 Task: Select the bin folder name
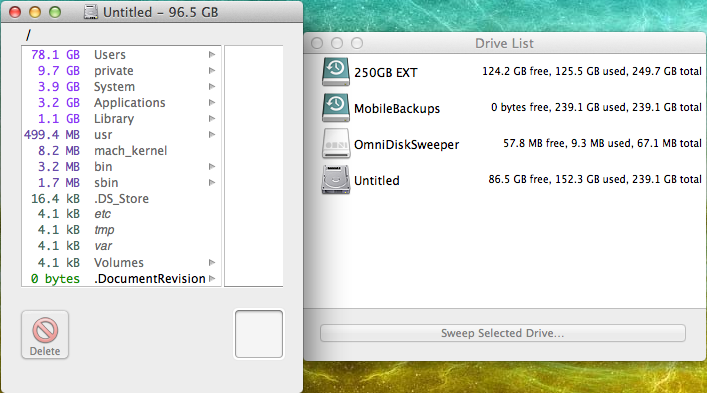pos(103,167)
